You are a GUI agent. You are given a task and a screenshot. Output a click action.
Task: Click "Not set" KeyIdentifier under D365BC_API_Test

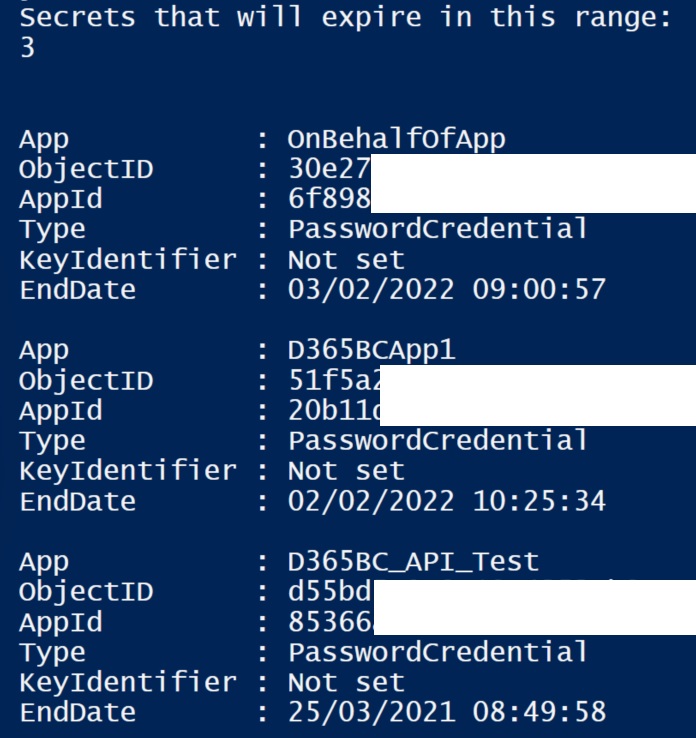(x=346, y=683)
